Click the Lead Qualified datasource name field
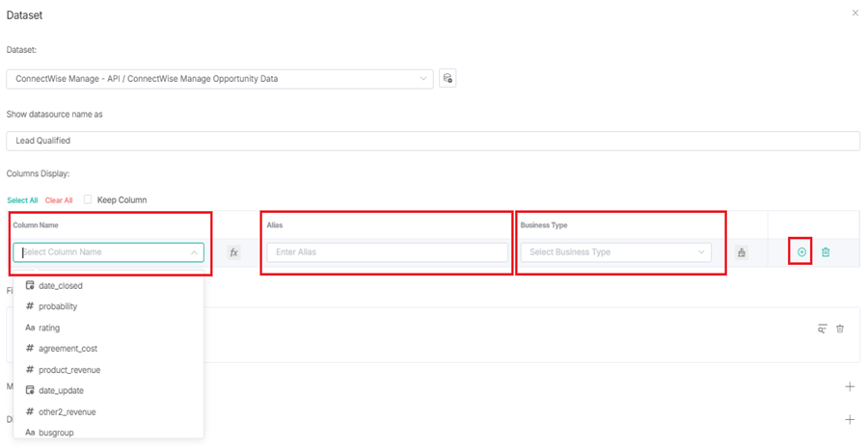 [x=432, y=141]
